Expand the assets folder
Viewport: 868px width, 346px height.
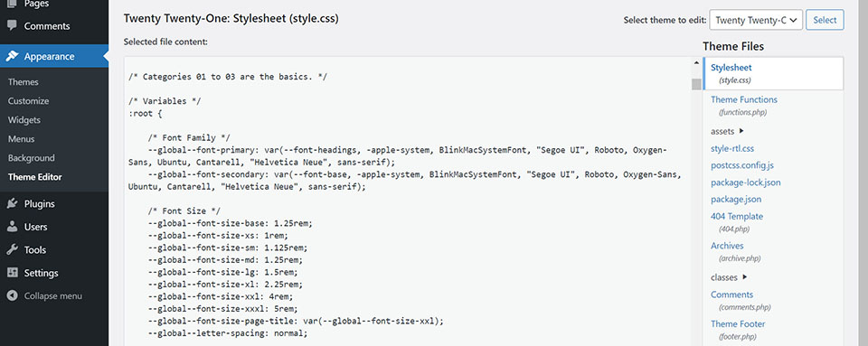pos(728,132)
